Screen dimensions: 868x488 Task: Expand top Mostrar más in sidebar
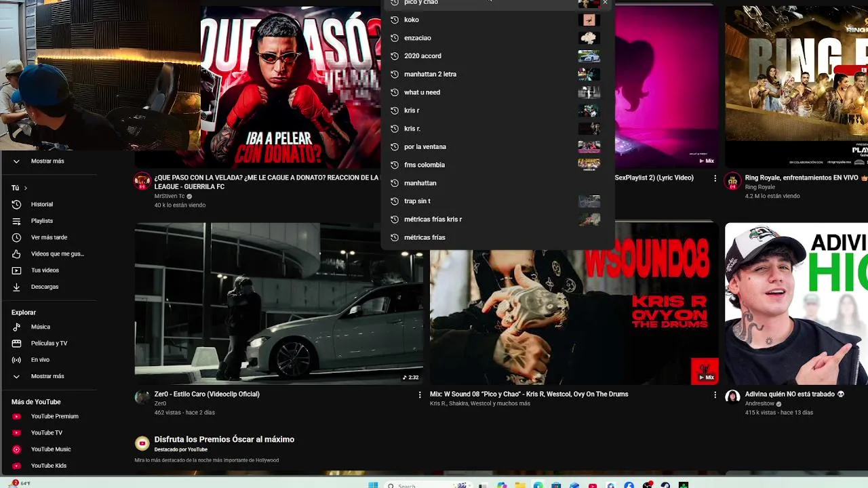(x=47, y=161)
